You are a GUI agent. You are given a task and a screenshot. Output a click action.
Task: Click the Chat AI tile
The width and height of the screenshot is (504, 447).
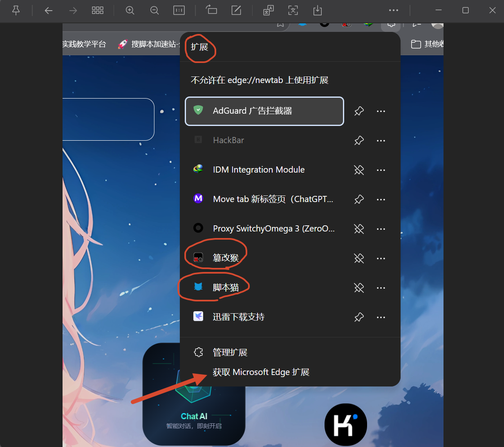[194, 394]
